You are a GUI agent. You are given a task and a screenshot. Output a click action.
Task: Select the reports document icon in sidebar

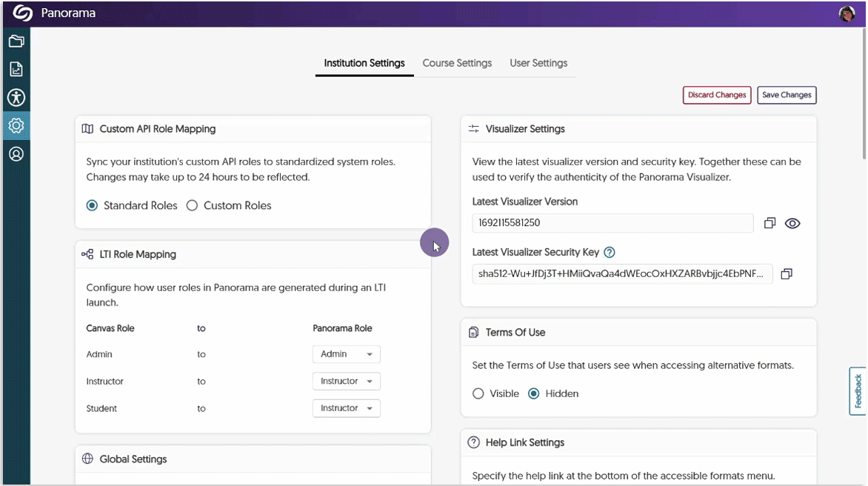(16, 69)
